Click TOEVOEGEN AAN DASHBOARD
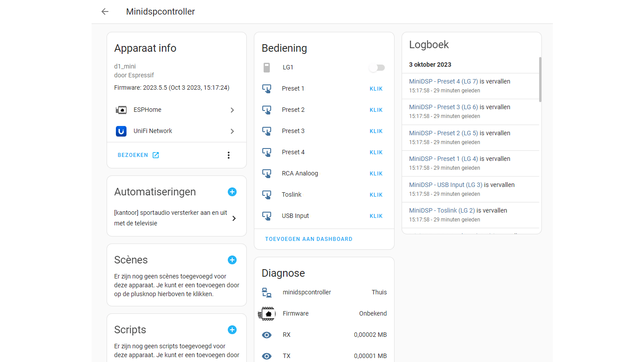The height and width of the screenshot is (362, 644). [309, 239]
